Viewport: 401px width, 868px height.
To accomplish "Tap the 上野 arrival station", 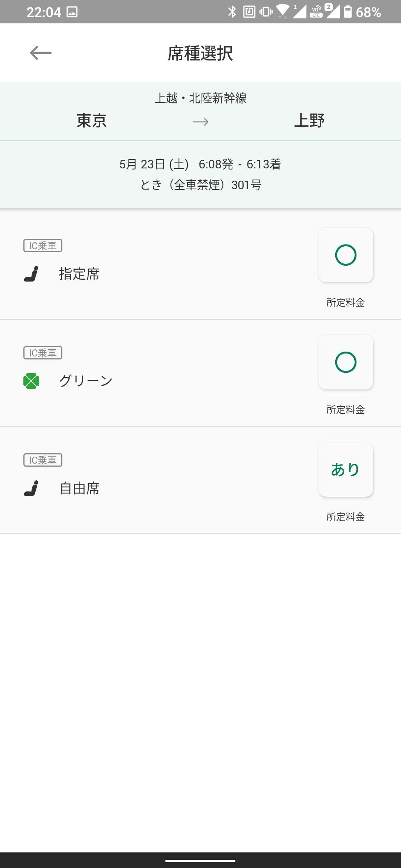I will point(309,121).
